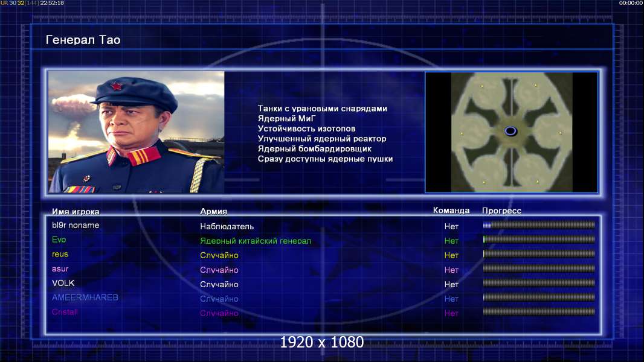The height and width of the screenshot is (362, 644).
Task: Click General Tao's portrait image
Action: click(137, 132)
